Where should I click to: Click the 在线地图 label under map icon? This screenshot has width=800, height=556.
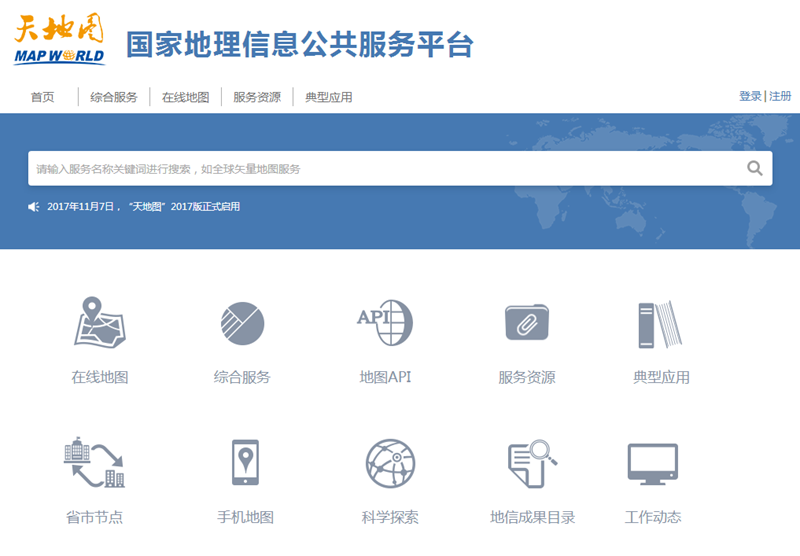coord(100,377)
